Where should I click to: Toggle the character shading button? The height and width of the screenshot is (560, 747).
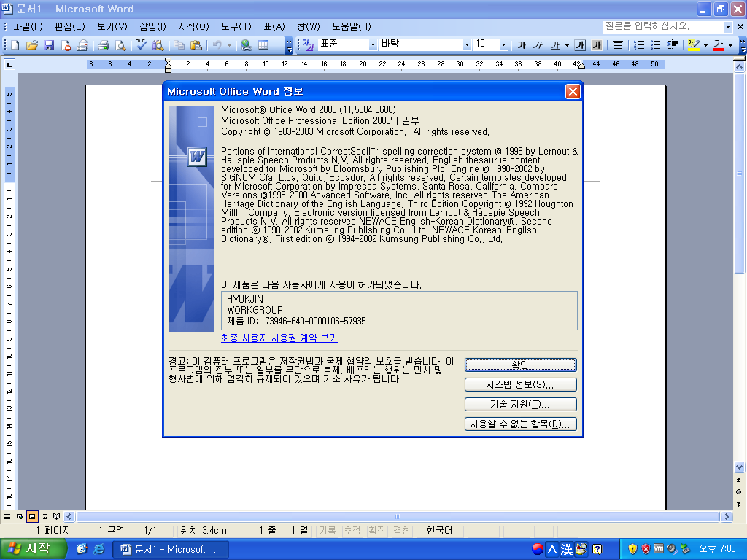click(597, 45)
